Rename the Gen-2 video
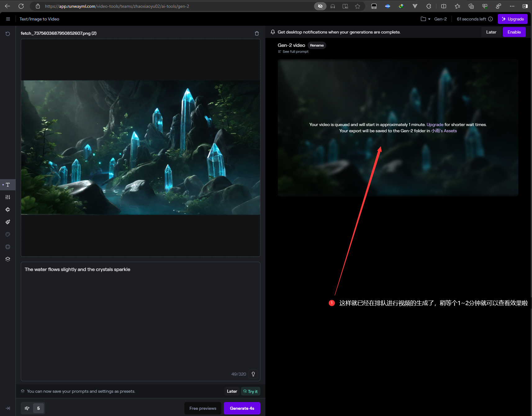This screenshot has height=416, width=532. 317,45
